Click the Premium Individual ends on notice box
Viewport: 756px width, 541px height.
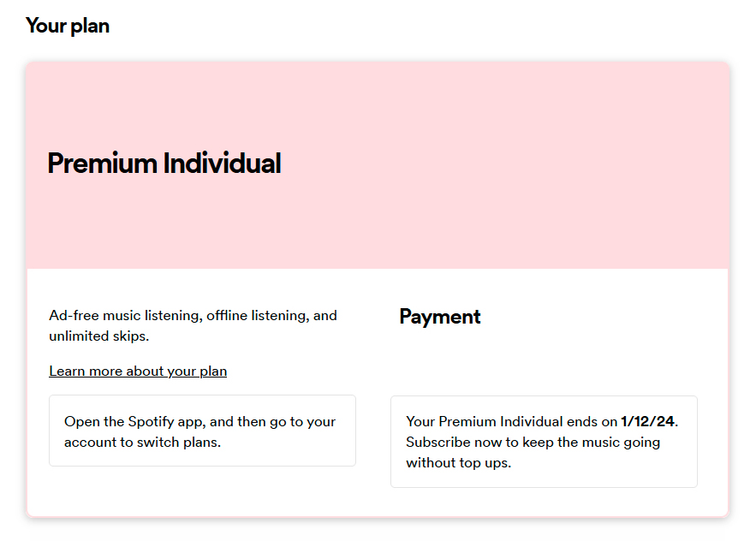click(544, 442)
